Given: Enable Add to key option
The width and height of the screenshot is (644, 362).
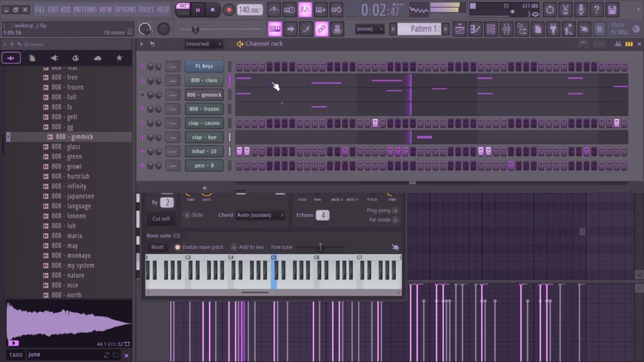Looking at the screenshot, I should pyautogui.click(x=234, y=247).
